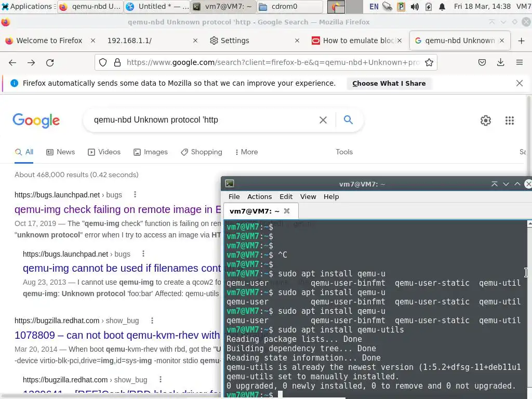Switch to the cdrom0 taskbar window

coord(290,6)
